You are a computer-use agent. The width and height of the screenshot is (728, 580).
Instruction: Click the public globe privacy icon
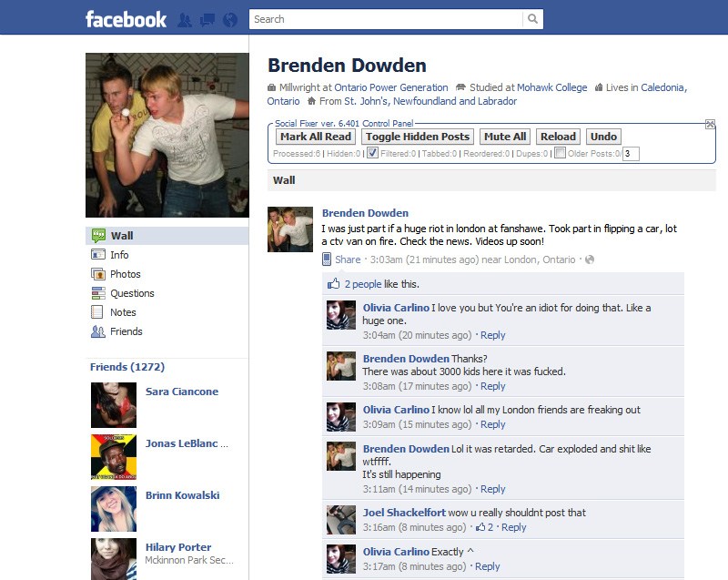(589, 259)
